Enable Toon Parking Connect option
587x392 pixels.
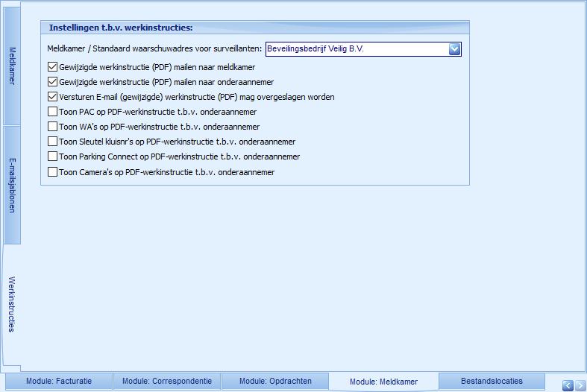(x=52, y=157)
